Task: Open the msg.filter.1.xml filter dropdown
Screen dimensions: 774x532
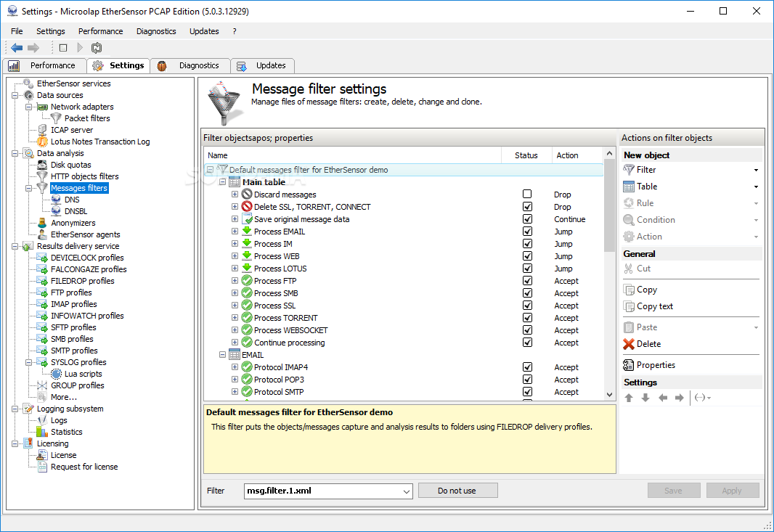Action: pyautogui.click(x=406, y=491)
